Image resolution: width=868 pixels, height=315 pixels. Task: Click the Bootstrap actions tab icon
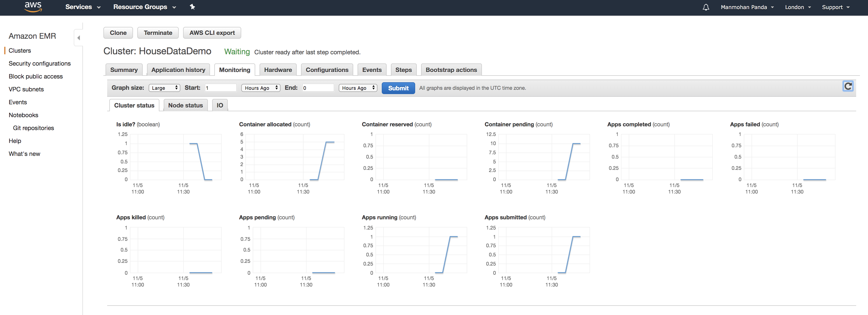coord(451,70)
